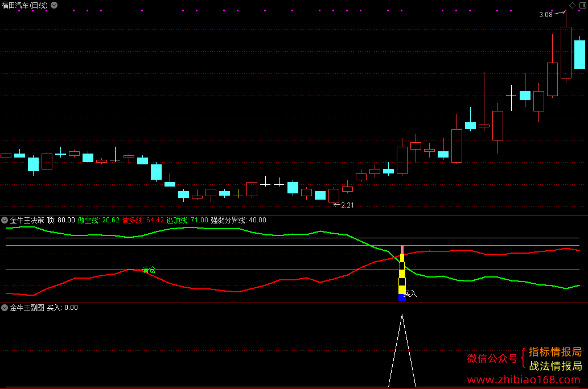Viewport: 588px width, 389px height.
Task: Select the small yellow doji candlestick
Action: coord(238,194)
